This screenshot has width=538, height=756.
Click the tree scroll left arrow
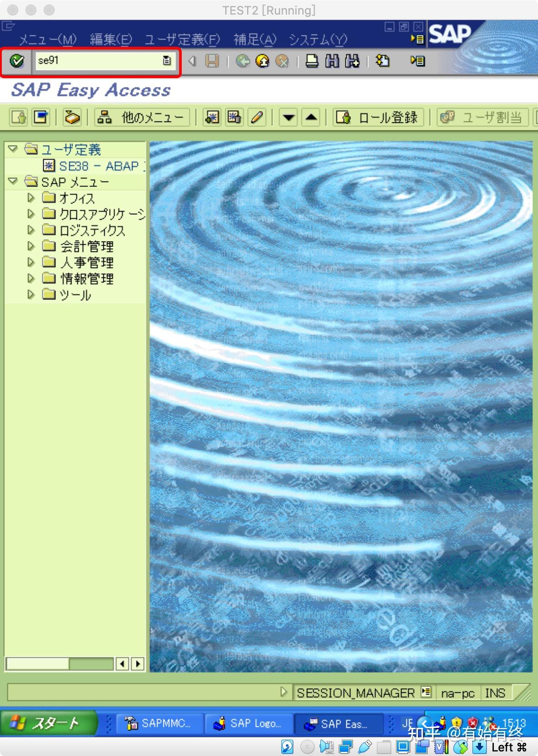coord(122,664)
